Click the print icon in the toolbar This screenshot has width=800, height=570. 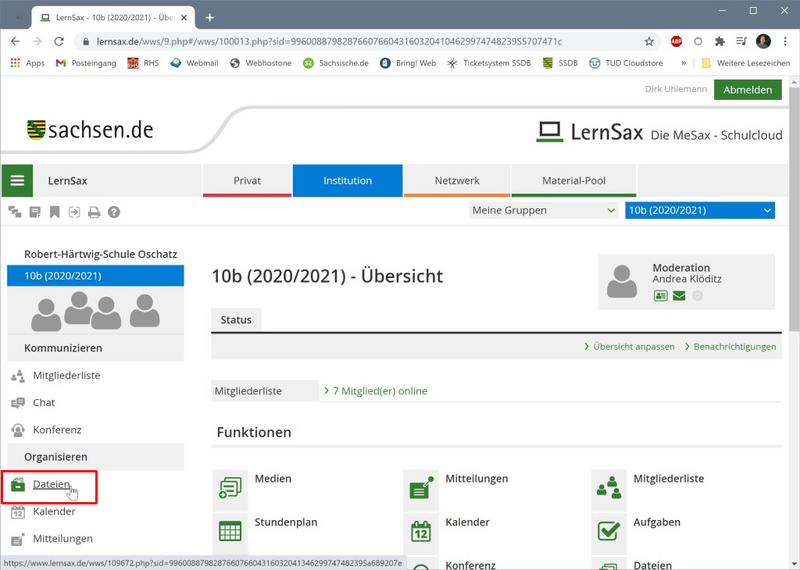pos(94,212)
